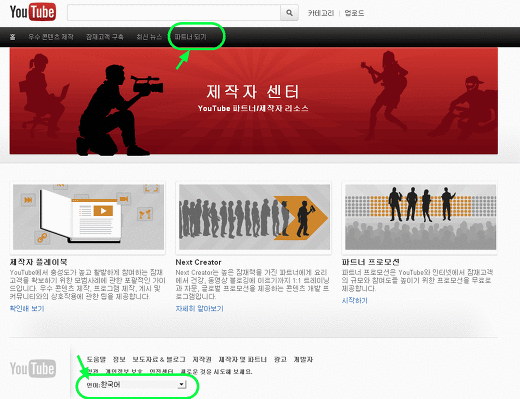The width and height of the screenshot is (520, 399).
Task: Open the 제작자 및 파트너 footer link
Action: coord(243,359)
